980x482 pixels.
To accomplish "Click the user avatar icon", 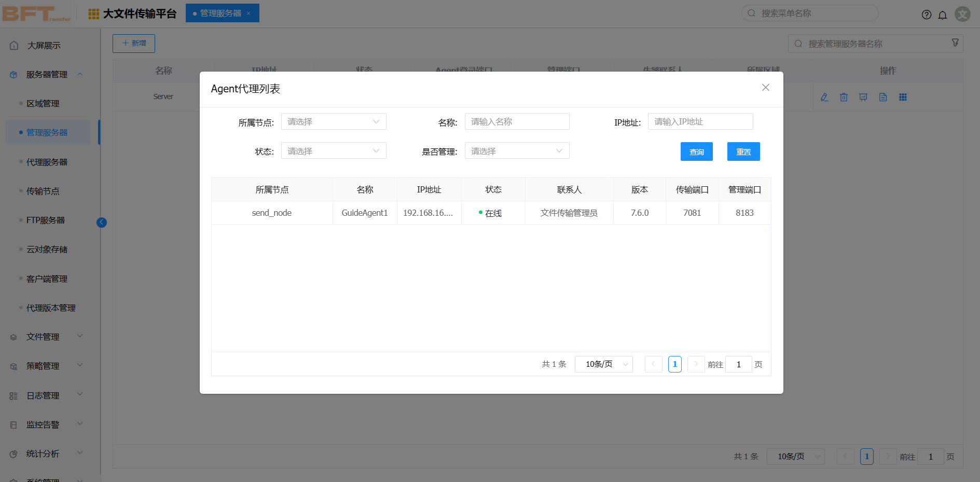I will click(x=962, y=14).
